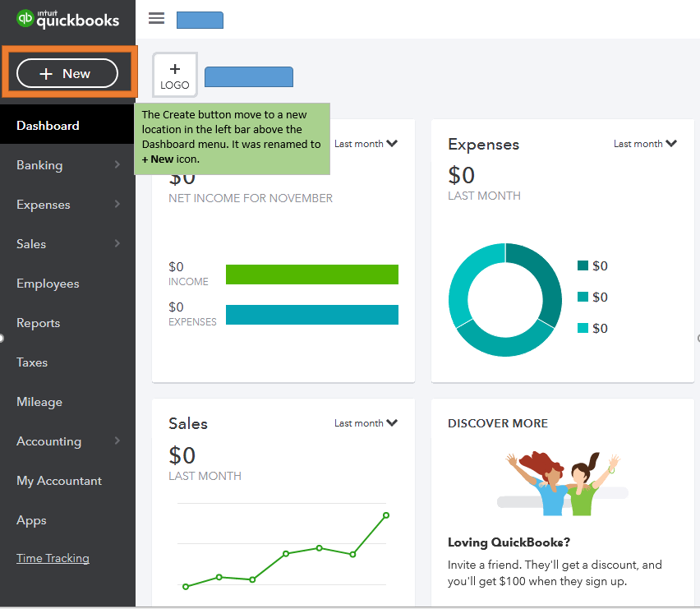Open the Employees menu item
The image size is (700, 609).
[x=48, y=284]
